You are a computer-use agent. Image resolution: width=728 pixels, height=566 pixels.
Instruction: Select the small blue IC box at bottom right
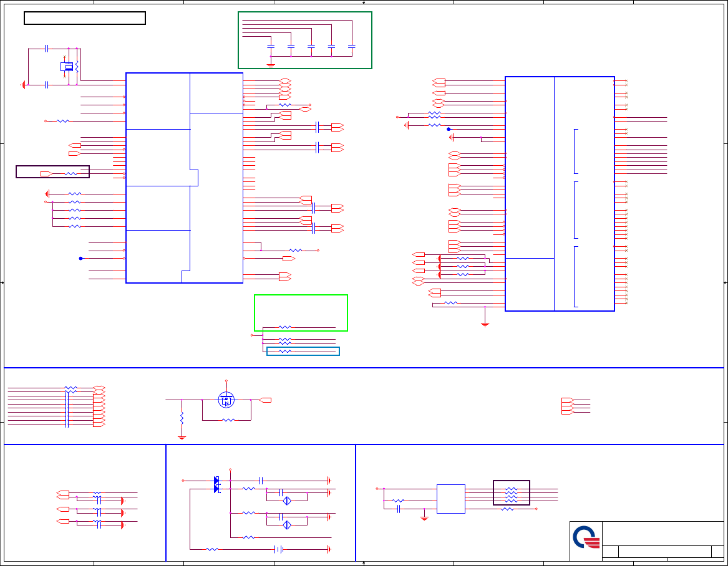(x=451, y=499)
